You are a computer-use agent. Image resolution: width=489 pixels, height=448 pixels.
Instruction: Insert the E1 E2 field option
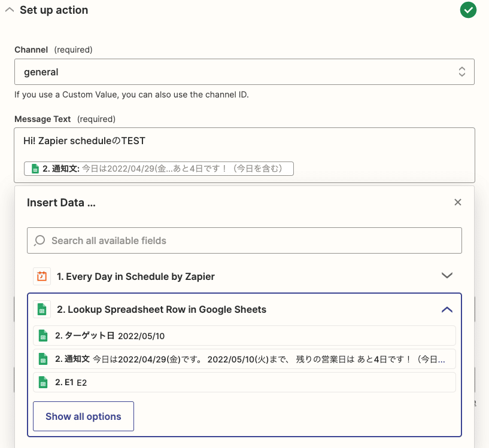(x=244, y=382)
